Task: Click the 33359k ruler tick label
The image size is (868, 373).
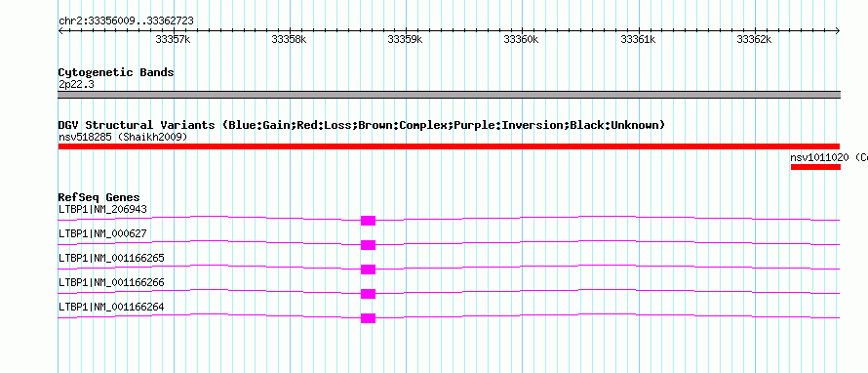Action: coord(405,40)
